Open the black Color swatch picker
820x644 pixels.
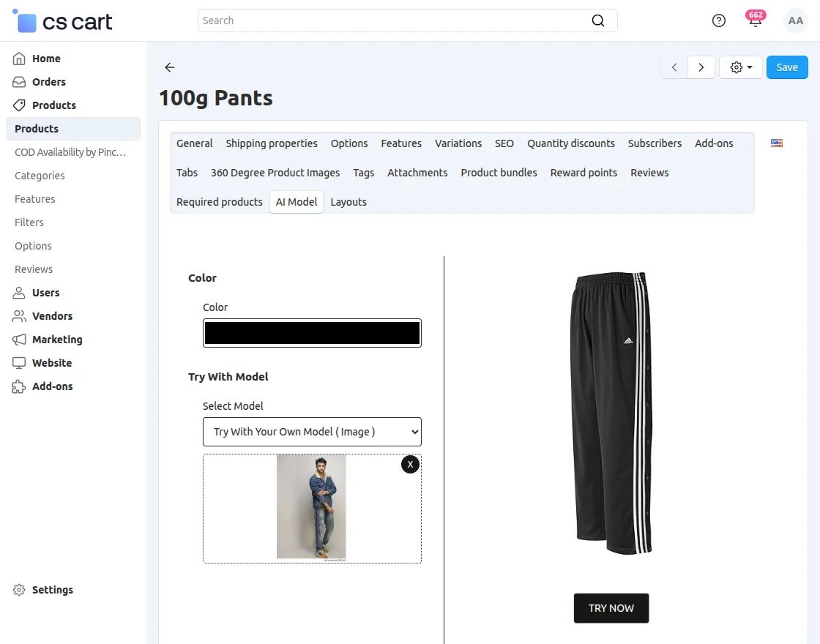[x=312, y=333]
